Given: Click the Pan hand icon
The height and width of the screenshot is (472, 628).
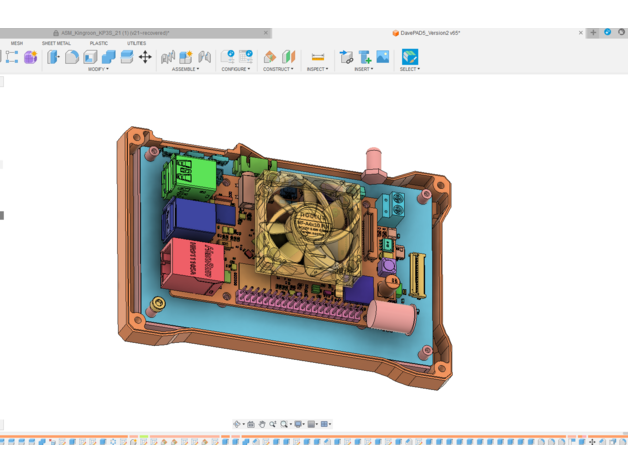Looking at the screenshot, I should pos(262,424).
